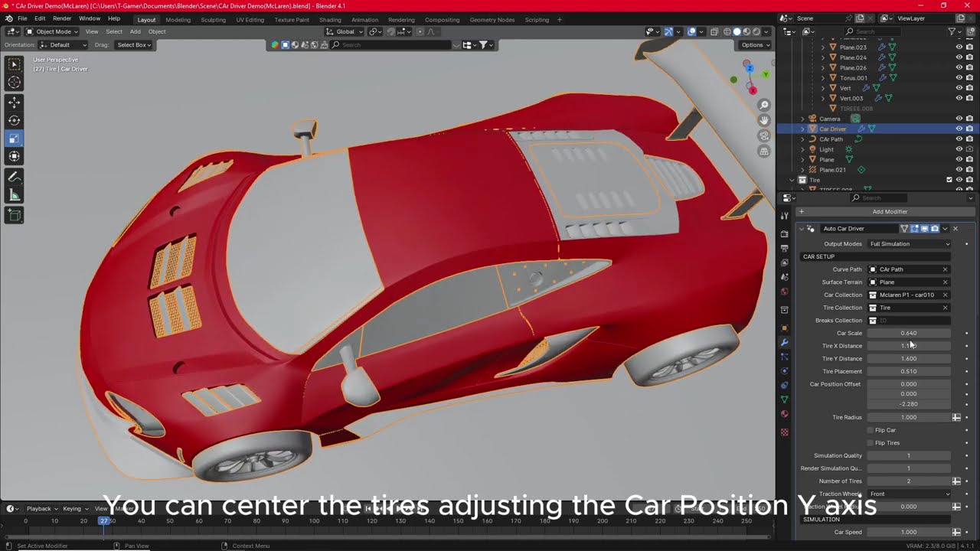Select the Scale tool in the toolbar
980x551 pixels.
pyautogui.click(x=15, y=139)
